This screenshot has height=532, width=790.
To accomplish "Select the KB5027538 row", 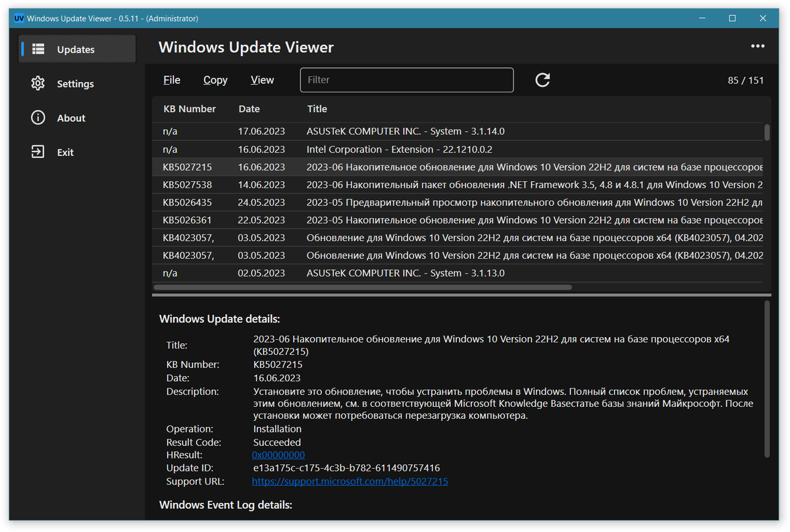I will (x=458, y=184).
